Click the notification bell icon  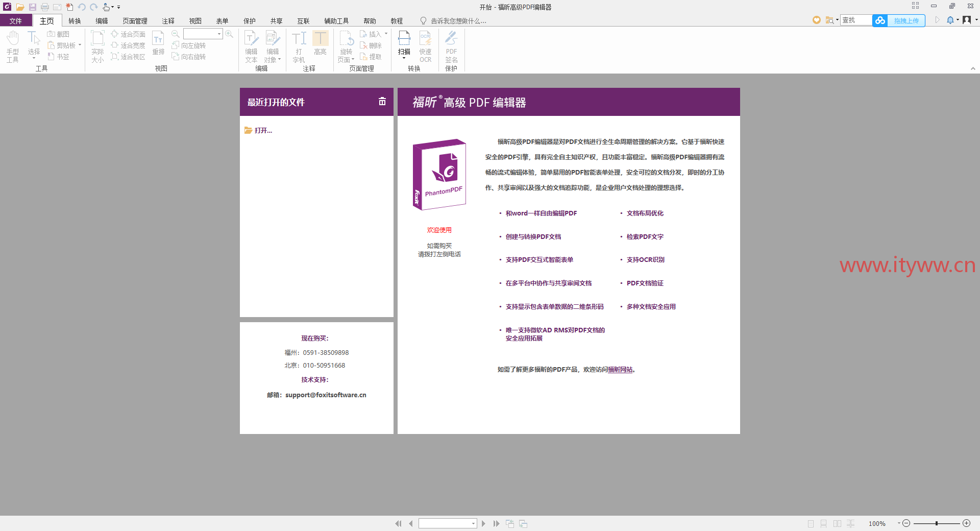[950, 20]
